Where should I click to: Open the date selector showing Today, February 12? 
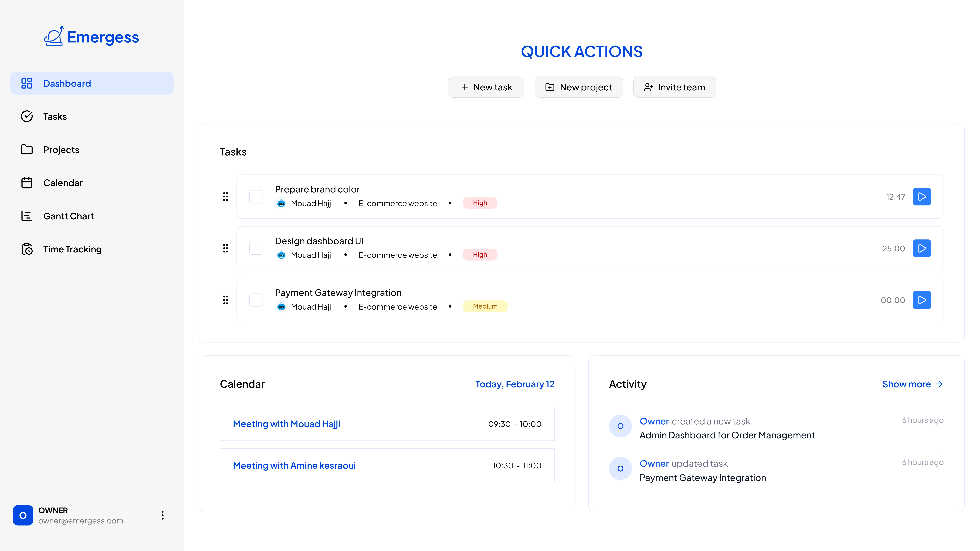click(x=515, y=384)
